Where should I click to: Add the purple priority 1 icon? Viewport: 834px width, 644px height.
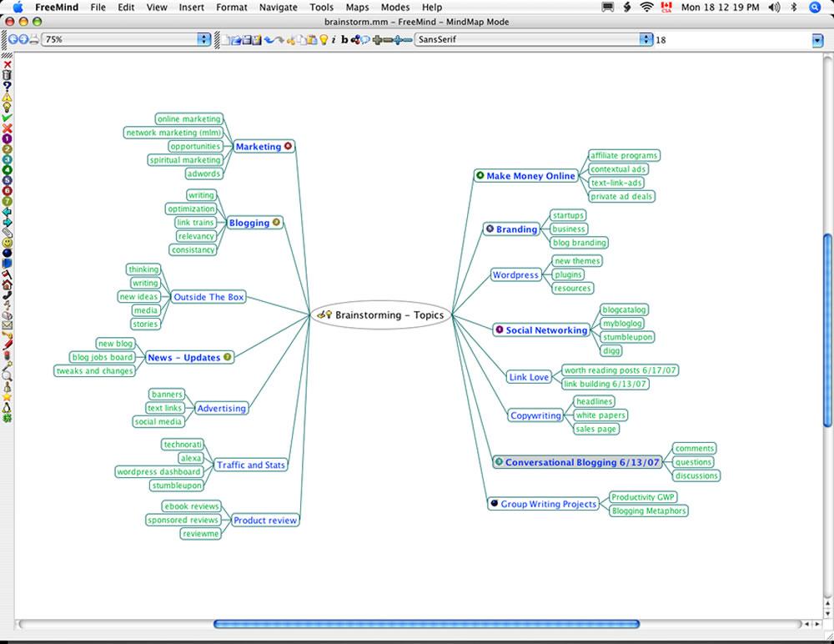tap(7, 139)
